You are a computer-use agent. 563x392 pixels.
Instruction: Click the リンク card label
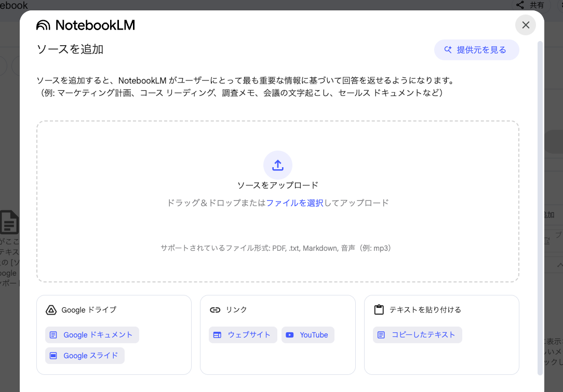[236, 310]
